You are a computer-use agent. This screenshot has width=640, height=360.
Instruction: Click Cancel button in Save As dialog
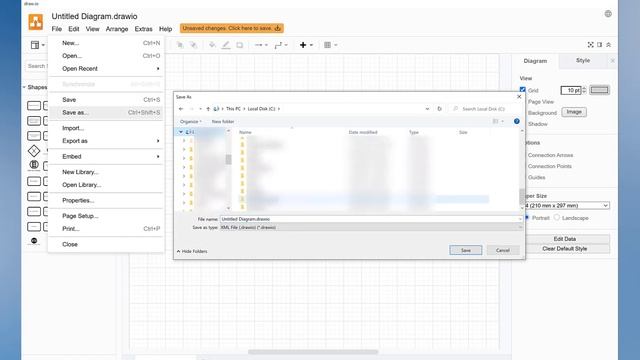point(503,250)
